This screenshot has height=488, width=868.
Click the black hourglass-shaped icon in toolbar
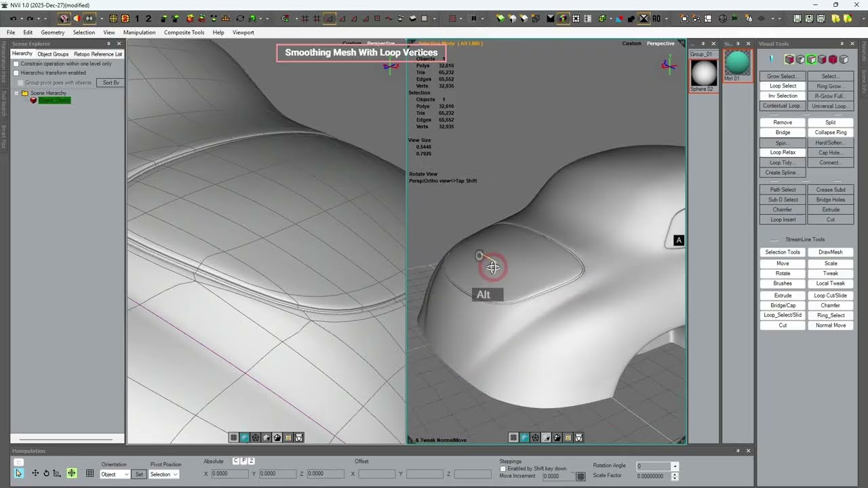[644, 19]
